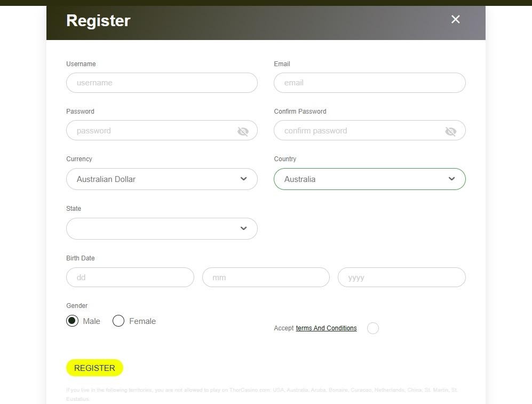Click the State dropdown chevron
This screenshot has width=532, height=404.
pyautogui.click(x=243, y=228)
